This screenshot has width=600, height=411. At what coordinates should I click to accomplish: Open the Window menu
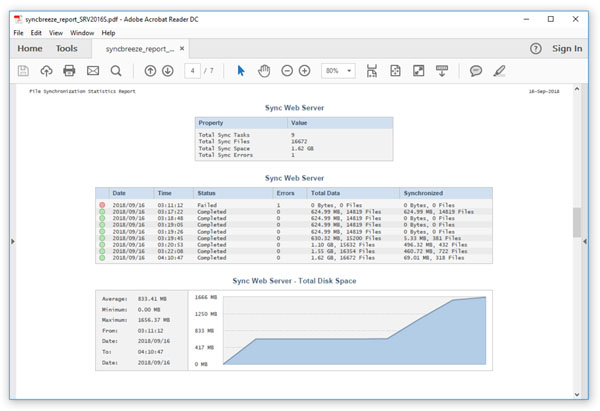pyautogui.click(x=82, y=33)
